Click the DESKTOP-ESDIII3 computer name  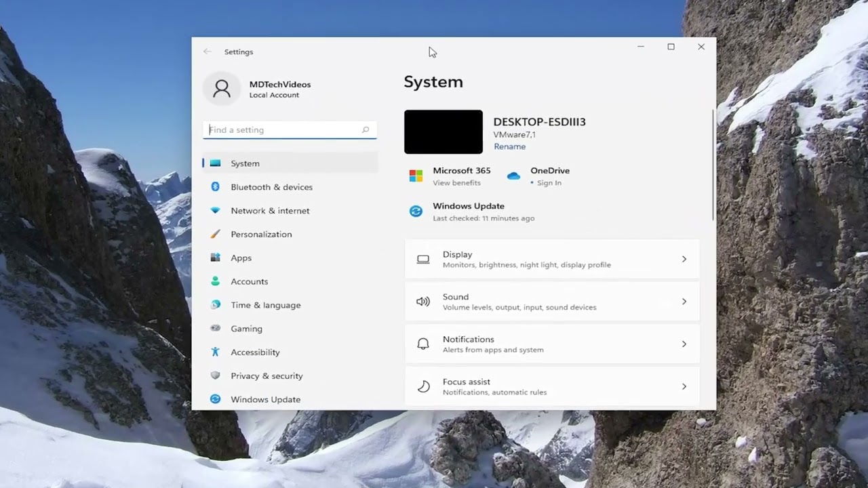pos(539,122)
